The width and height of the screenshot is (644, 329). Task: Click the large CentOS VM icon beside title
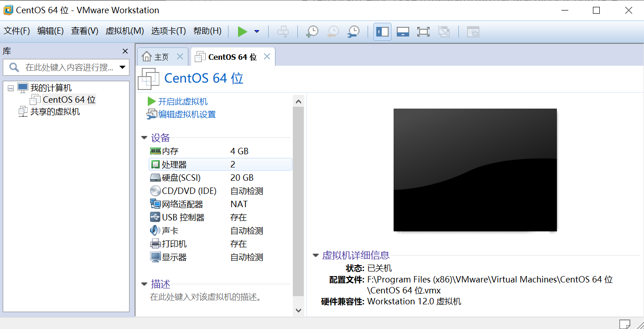click(148, 78)
